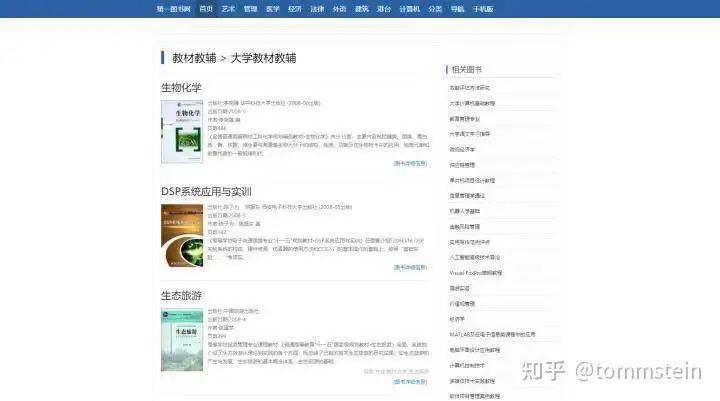Open 机器人学基础 in related books
Image resolution: width=720 pixels, height=401 pixels.
(x=465, y=211)
